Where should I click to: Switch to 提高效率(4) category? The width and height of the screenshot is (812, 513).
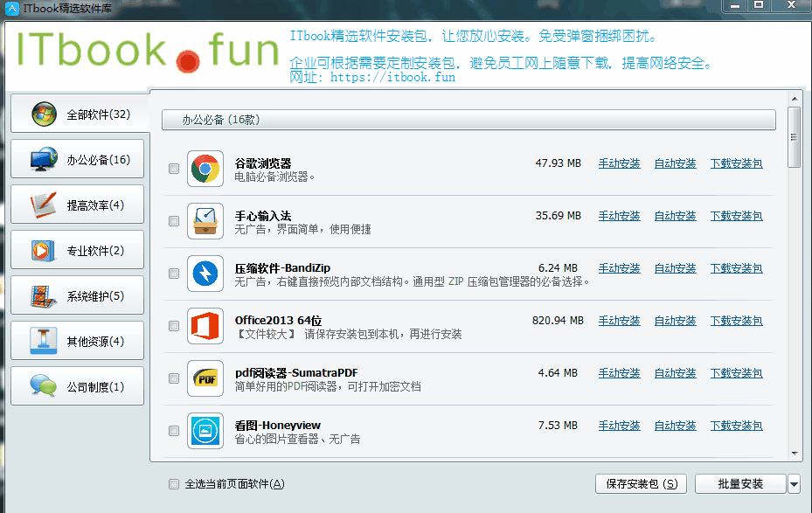(x=78, y=205)
